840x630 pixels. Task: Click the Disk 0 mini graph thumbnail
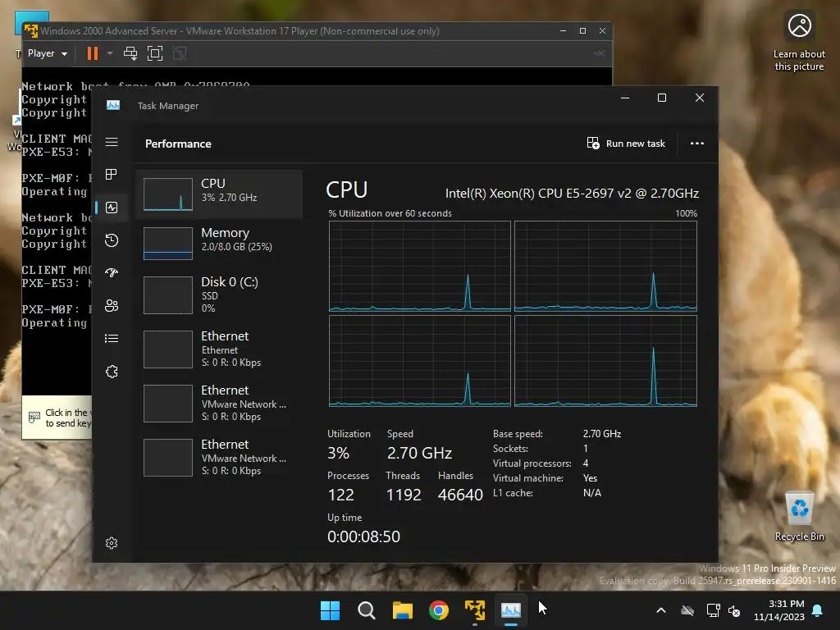point(168,295)
